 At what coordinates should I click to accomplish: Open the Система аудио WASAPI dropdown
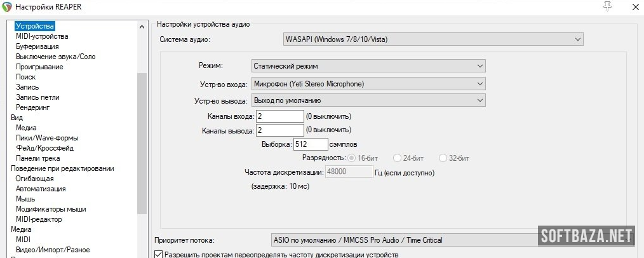point(433,39)
